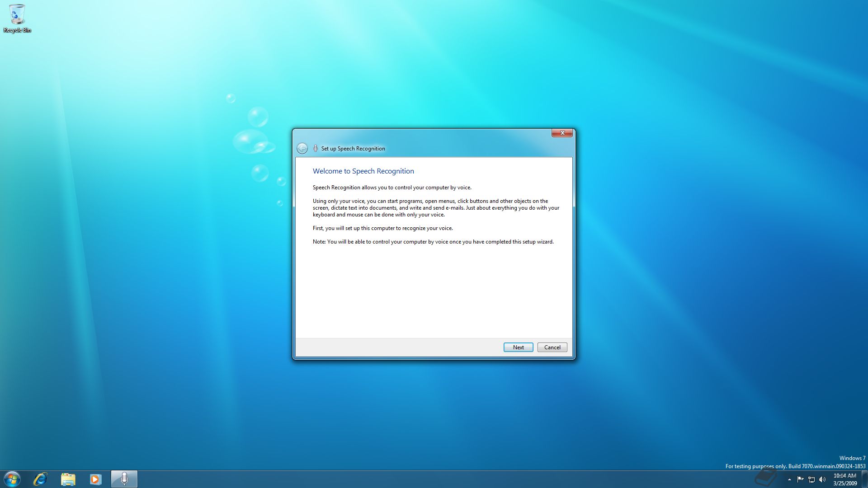The width and height of the screenshot is (868, 488).
Task: Click the back arrow in the wizard
Action: tap(302, 148)
